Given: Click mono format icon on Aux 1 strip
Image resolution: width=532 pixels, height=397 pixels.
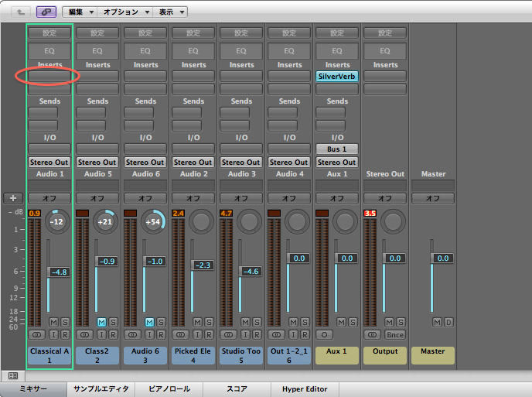Looking at the screenshot, I should point(324,335).
